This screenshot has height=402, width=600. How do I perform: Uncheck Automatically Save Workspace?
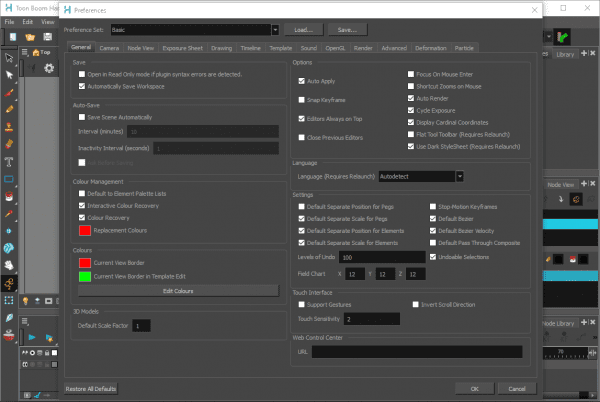(x=82, y=86)
